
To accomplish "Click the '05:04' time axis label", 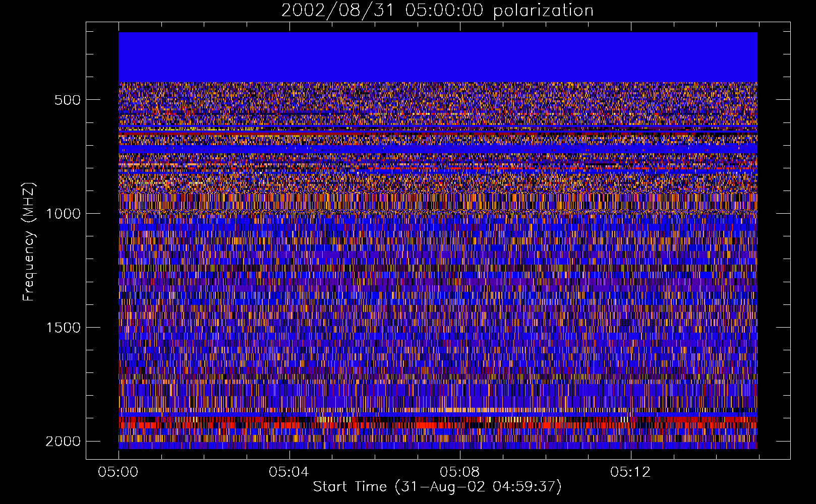I will [x=289, y=472].
